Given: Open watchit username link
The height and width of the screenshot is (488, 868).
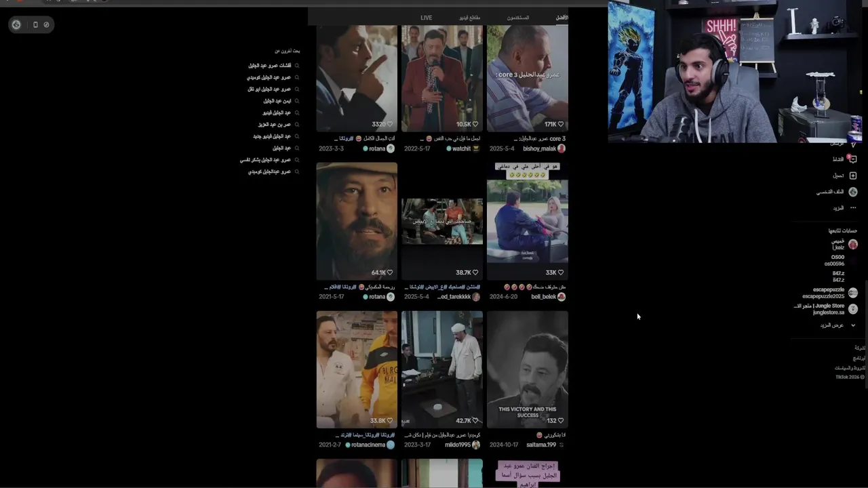Looking at the screenshot, I should click(x=461, y=148).
